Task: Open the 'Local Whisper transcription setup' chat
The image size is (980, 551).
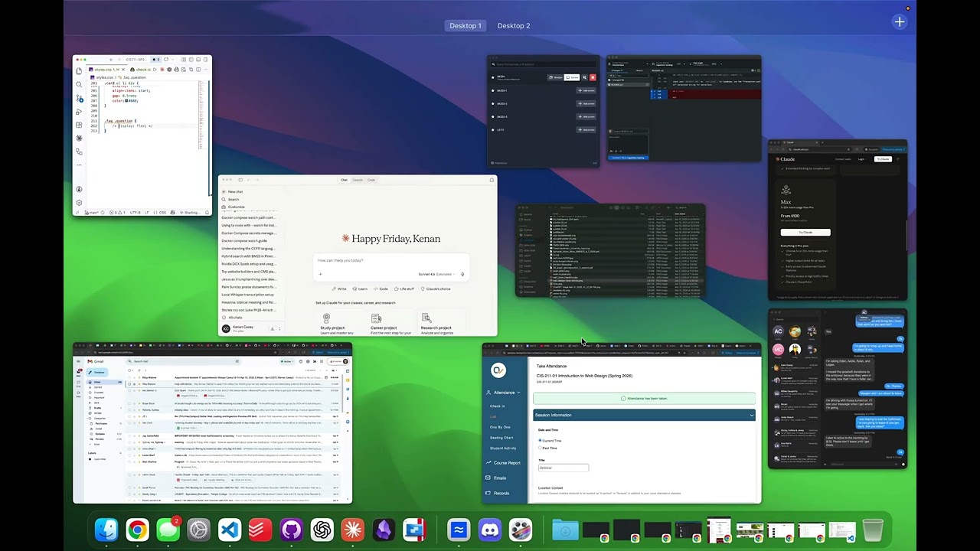Action: (247, 295)
